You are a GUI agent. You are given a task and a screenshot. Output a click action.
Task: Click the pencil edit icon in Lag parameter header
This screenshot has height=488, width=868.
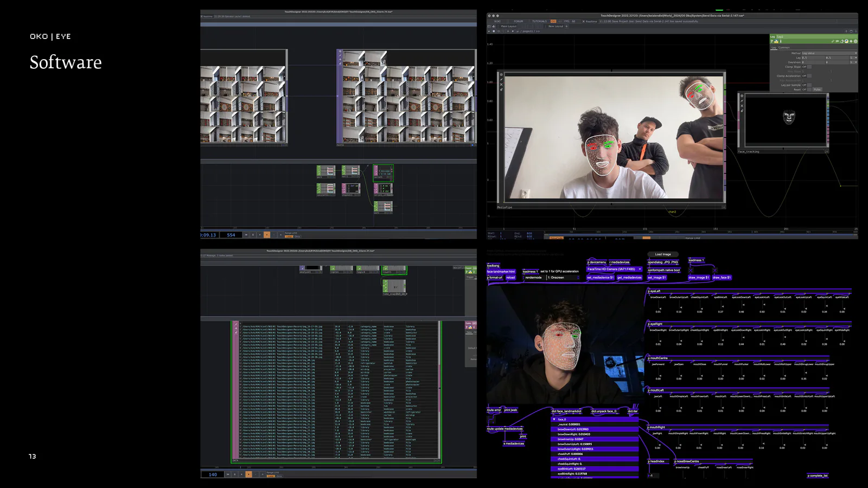coord(833,41)
